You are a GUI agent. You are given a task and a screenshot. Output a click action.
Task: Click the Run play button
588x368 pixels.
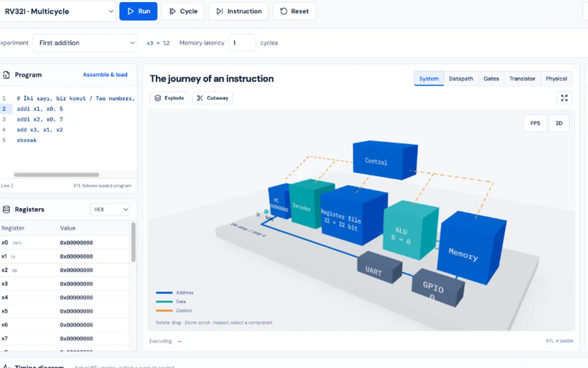(x=138, y=11)
